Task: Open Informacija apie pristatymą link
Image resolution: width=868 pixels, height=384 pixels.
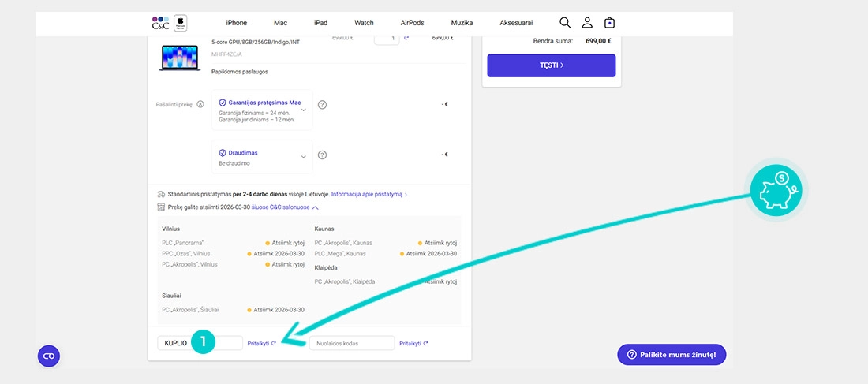Action: [369, 195]
